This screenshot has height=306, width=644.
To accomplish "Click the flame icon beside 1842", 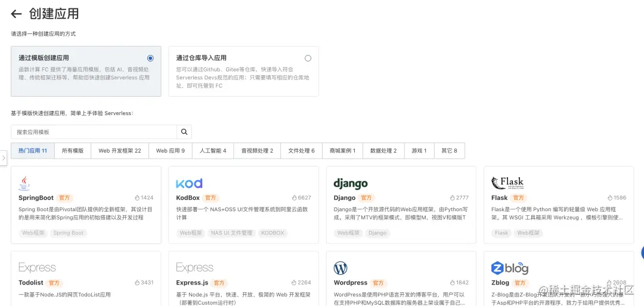I will coord(452,283).
